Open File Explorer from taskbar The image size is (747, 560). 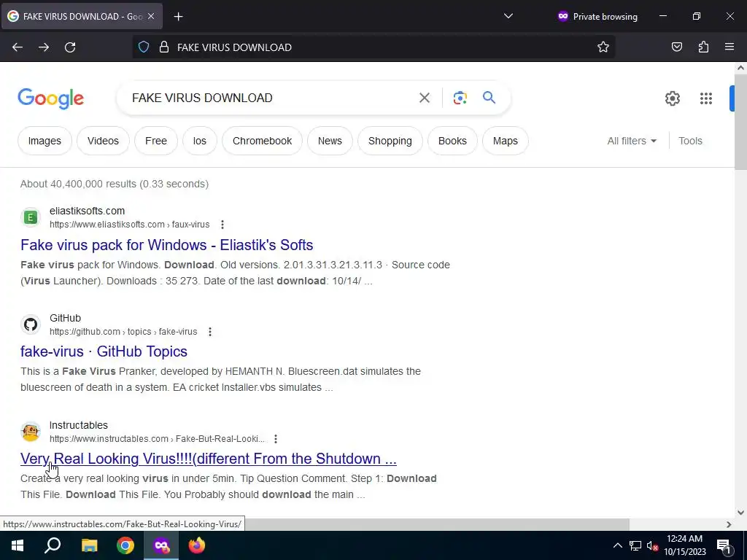[89, 545]
